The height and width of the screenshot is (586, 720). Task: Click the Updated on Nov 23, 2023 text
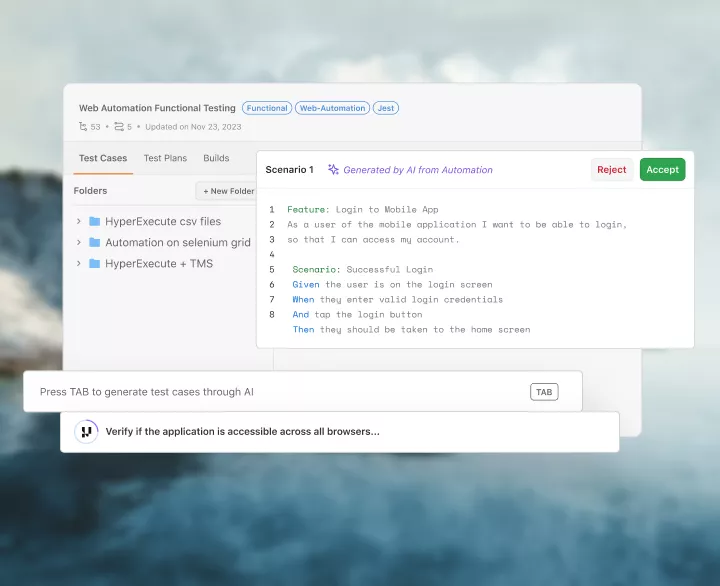pyautogui.click(x=193, y=127)
